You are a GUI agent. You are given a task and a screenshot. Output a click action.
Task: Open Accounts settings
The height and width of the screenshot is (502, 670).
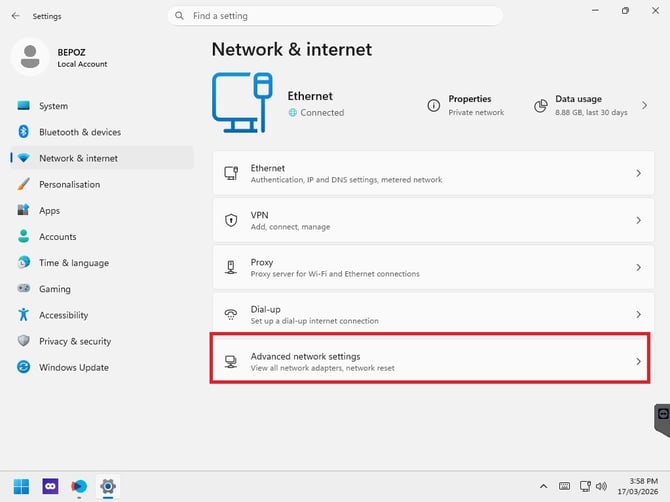click(x=102, y=236)
